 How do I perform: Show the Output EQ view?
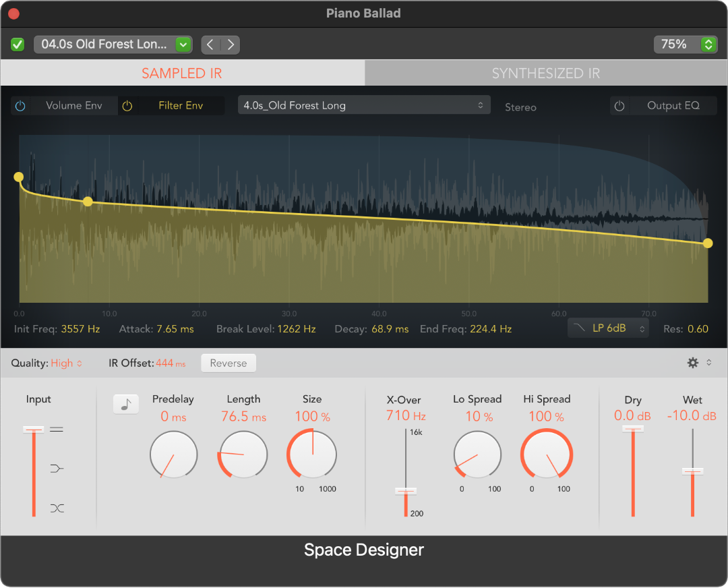tap(673, 106)
